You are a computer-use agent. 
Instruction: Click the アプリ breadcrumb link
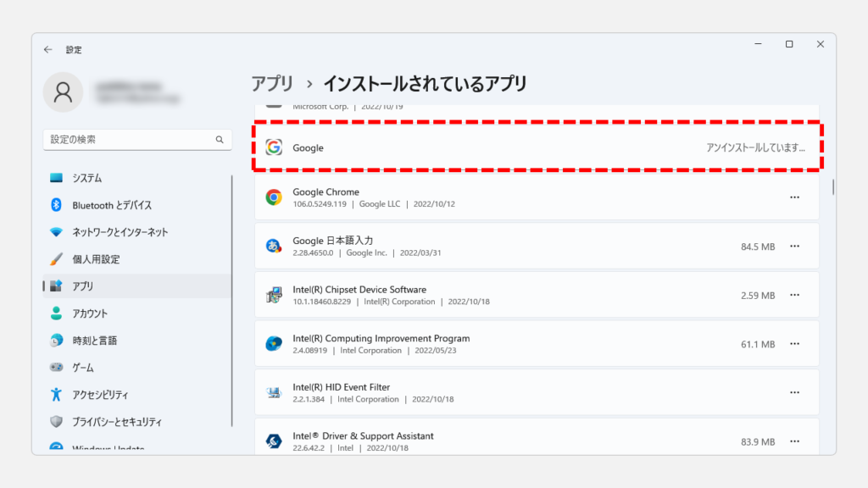tap(272, 84)
